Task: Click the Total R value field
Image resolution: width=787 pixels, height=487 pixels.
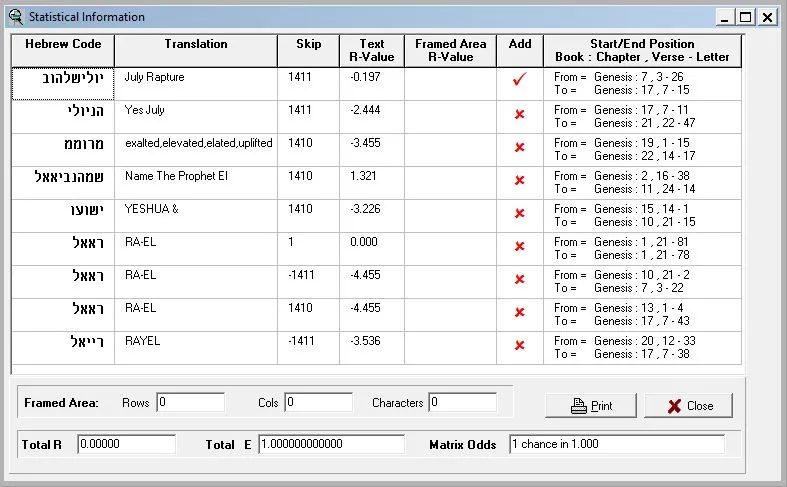Action: click(126, 444)
